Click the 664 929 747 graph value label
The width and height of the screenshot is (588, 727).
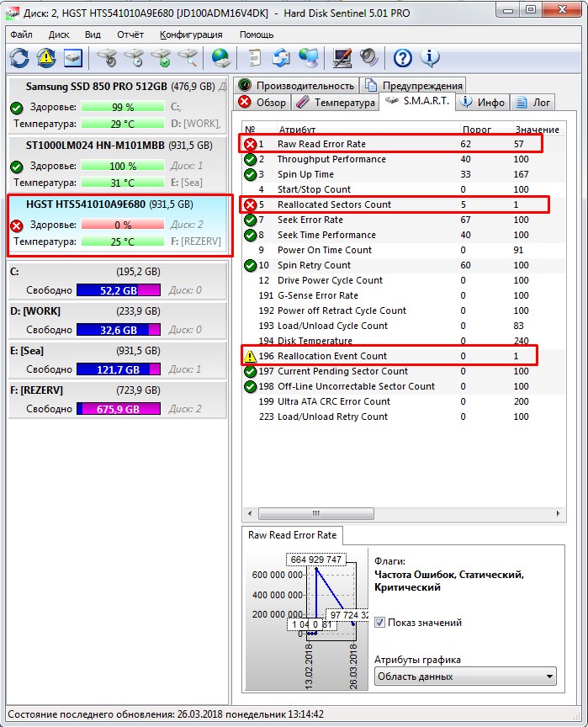click(x=315, y=560)
